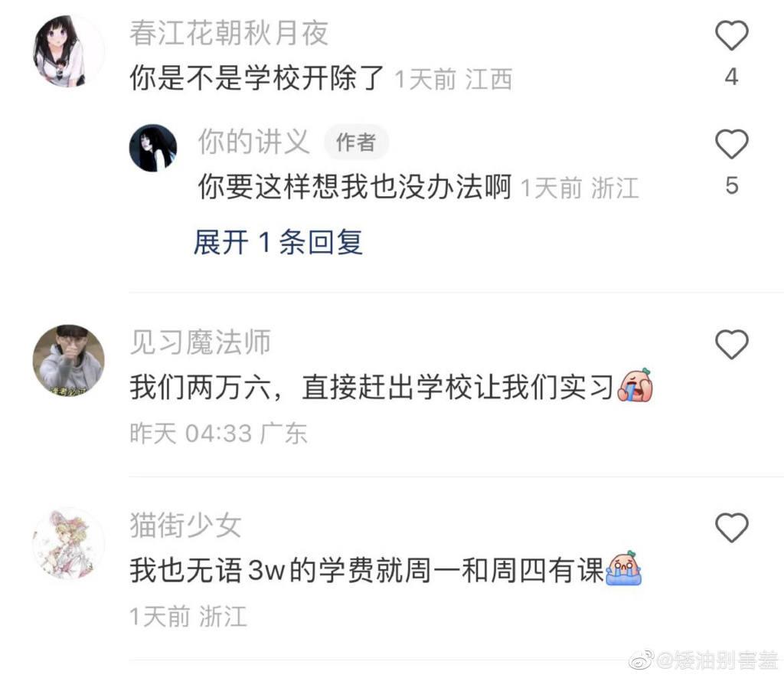Select comment 我们两万六，直接赶出学校让我们实习
Image resolution: width=784 pixels, height=678 pixels.
point(371,388)
